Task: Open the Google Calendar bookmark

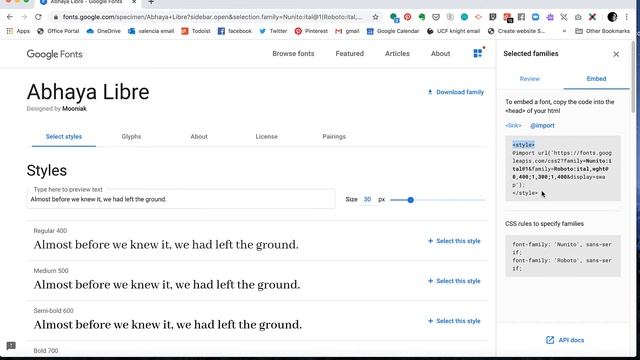Action: [x=393, y=31]
